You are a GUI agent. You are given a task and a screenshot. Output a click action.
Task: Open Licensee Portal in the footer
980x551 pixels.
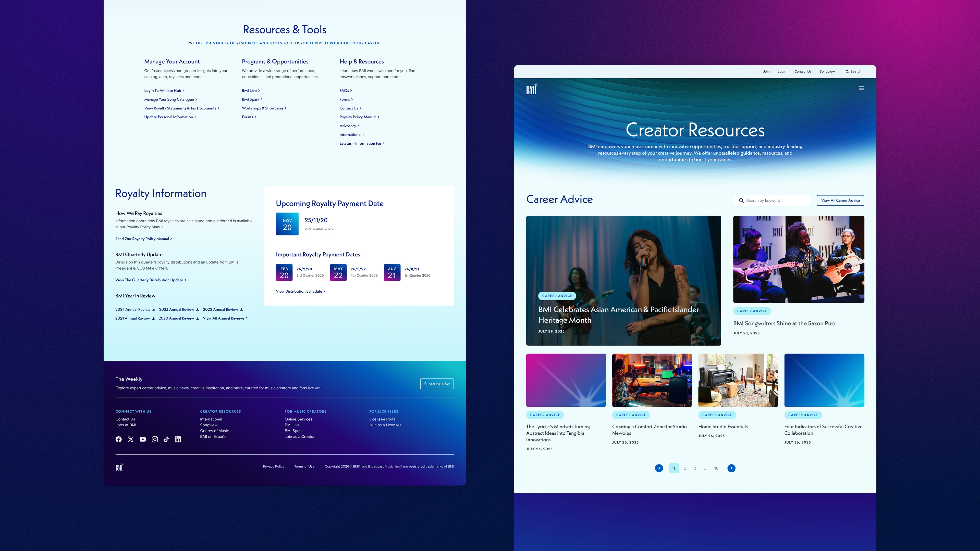(x=383, y=419)
